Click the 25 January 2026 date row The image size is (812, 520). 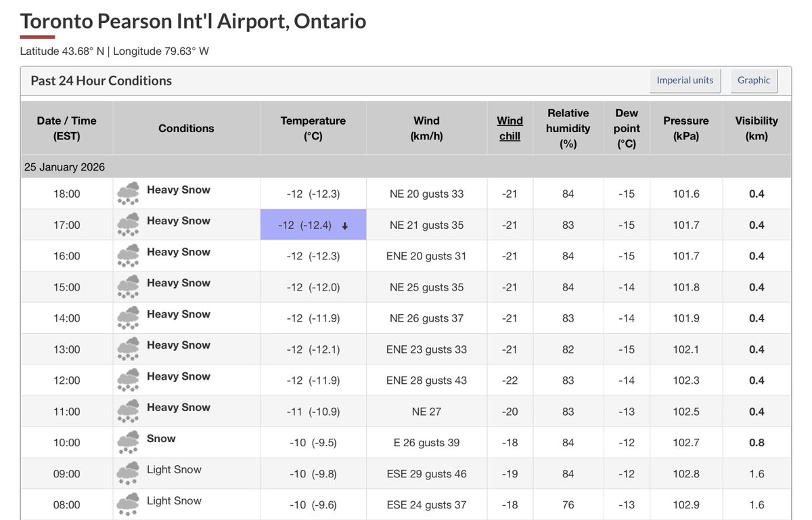coord(406,167)
